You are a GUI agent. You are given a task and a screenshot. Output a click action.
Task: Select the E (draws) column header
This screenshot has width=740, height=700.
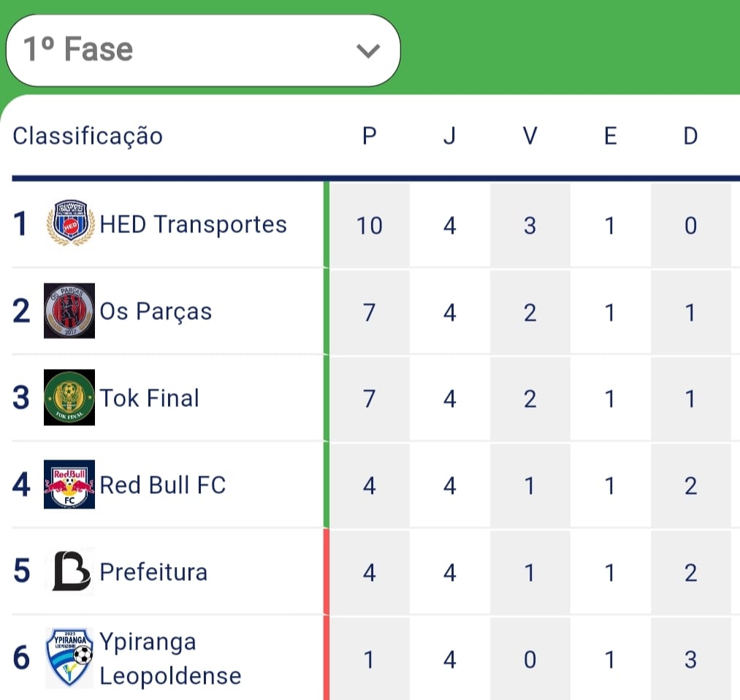pyautogui.click(x=610, y=135)
